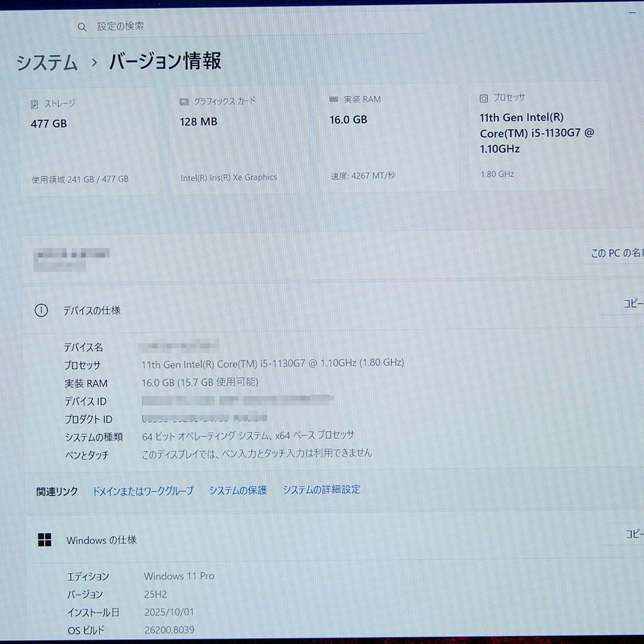Select Intel(R) Iris(R) Xe Graphics text
644x644 pixels.
pyautogui.click(x=229, y=178)
